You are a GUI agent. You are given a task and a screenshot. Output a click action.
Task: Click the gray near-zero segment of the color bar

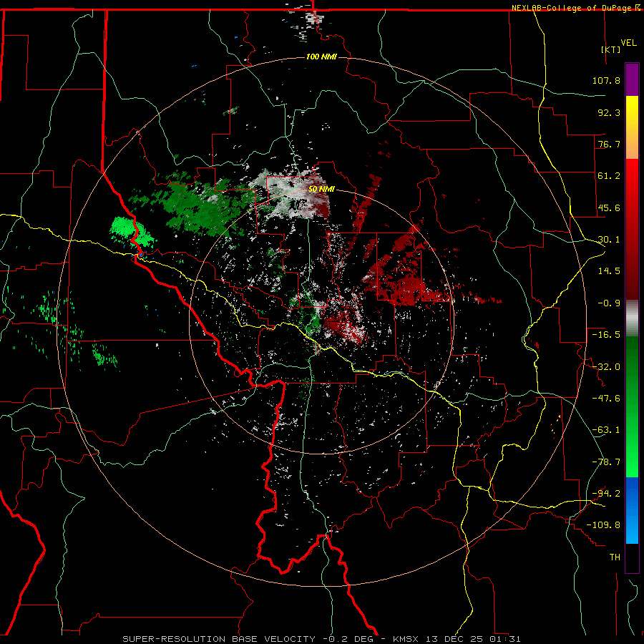click(632, 318)
